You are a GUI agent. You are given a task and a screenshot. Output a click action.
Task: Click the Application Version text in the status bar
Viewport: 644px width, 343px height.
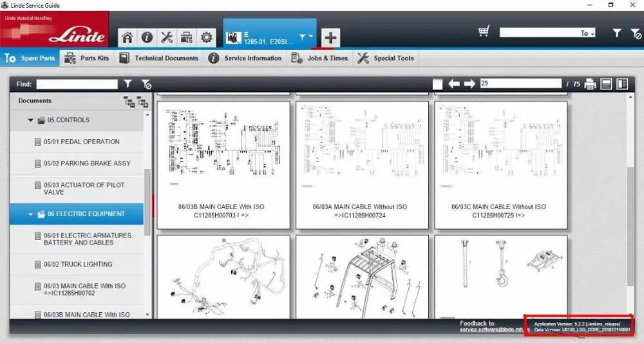(x=577, y=324)
